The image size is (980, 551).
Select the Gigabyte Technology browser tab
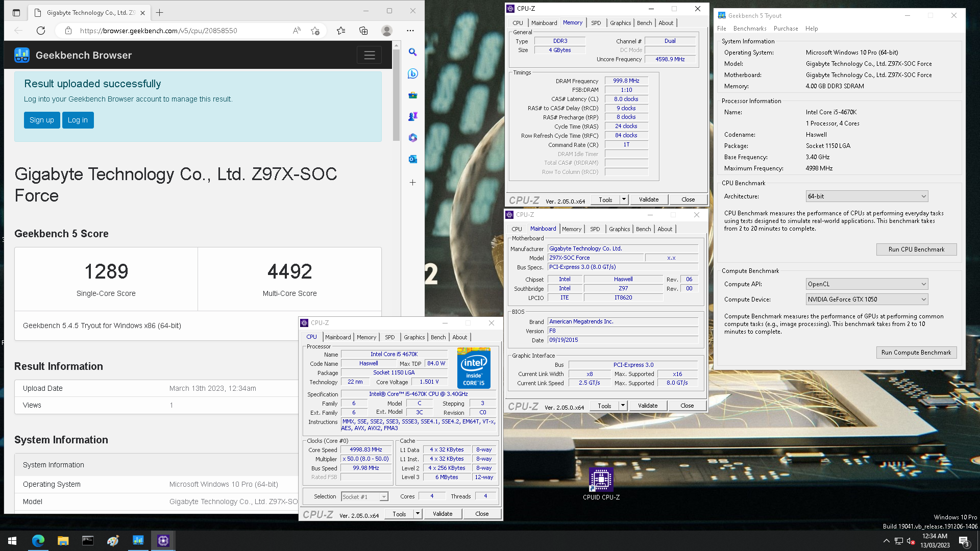[x=90, y=13]
